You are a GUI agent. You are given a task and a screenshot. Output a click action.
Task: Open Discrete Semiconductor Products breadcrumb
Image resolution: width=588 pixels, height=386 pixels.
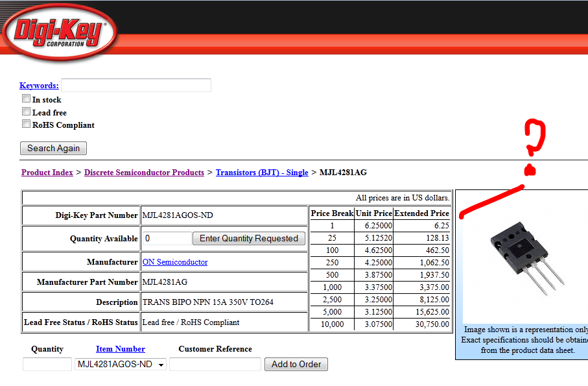tap(144, 173)
